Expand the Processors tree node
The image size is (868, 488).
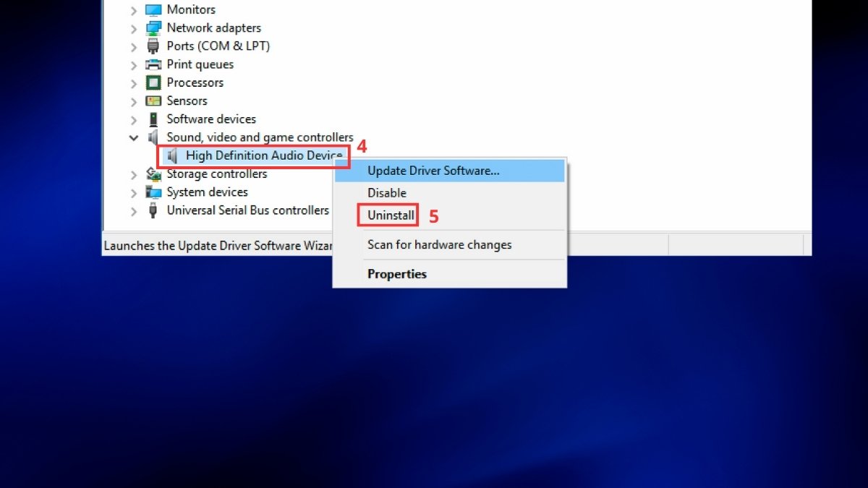click(134, 82)
